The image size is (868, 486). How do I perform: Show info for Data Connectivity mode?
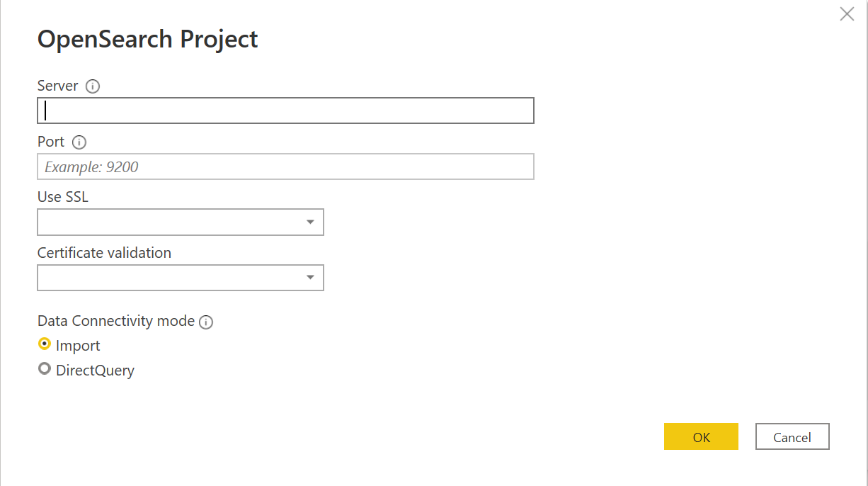(x=206, y=322)
